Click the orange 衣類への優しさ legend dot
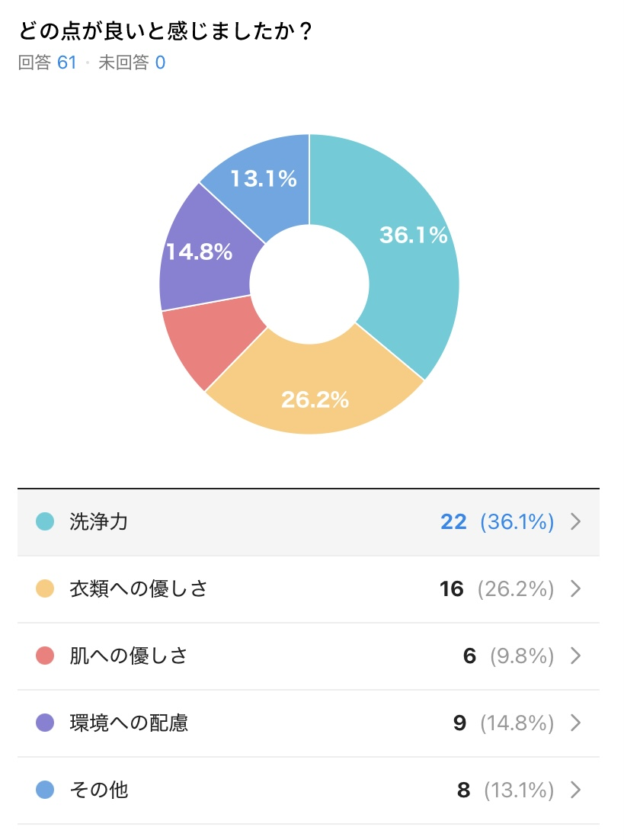This screenshot has width=624, height=840. tap(45, 588)
